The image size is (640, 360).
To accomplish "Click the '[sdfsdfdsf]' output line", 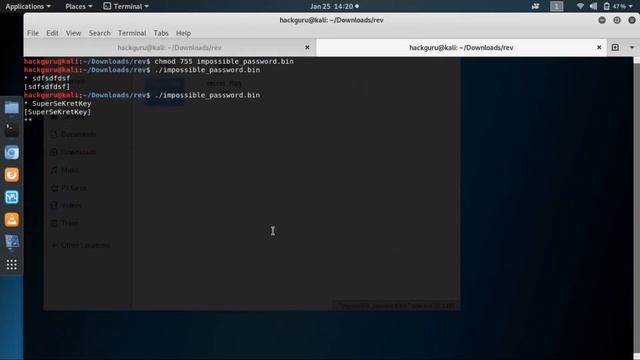I will click(47, 87).
